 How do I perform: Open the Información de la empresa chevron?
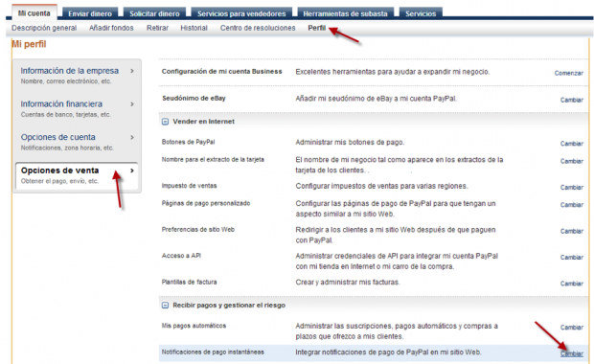[132, 71]
